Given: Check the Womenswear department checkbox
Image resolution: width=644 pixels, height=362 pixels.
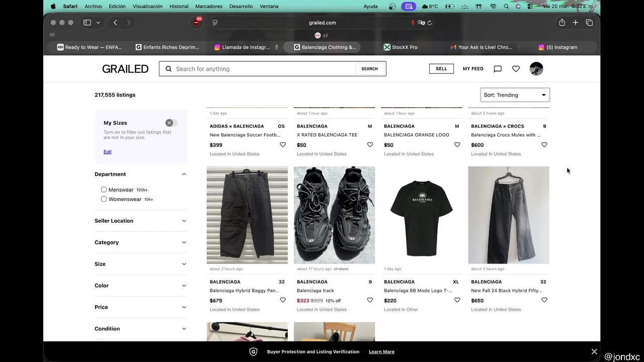Looking at the screenshot, I should click(x=104, y=199).
